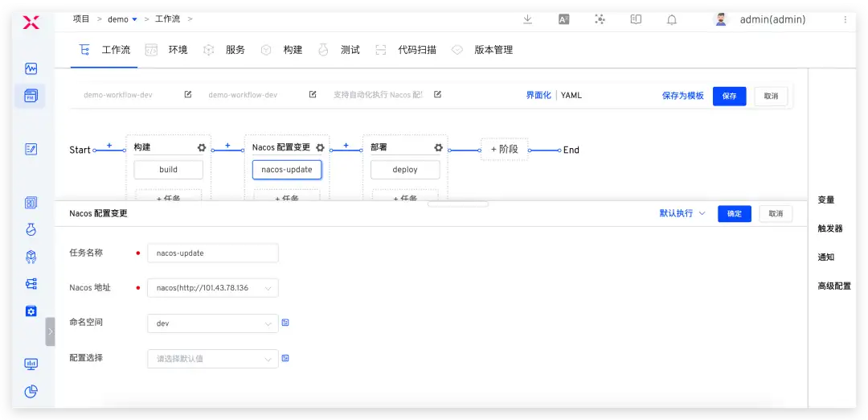The height and width of the screenshot is (420, 868).
Task: Open the demo project dropdown in breadcrumb
Action: (x=122, y=19)
